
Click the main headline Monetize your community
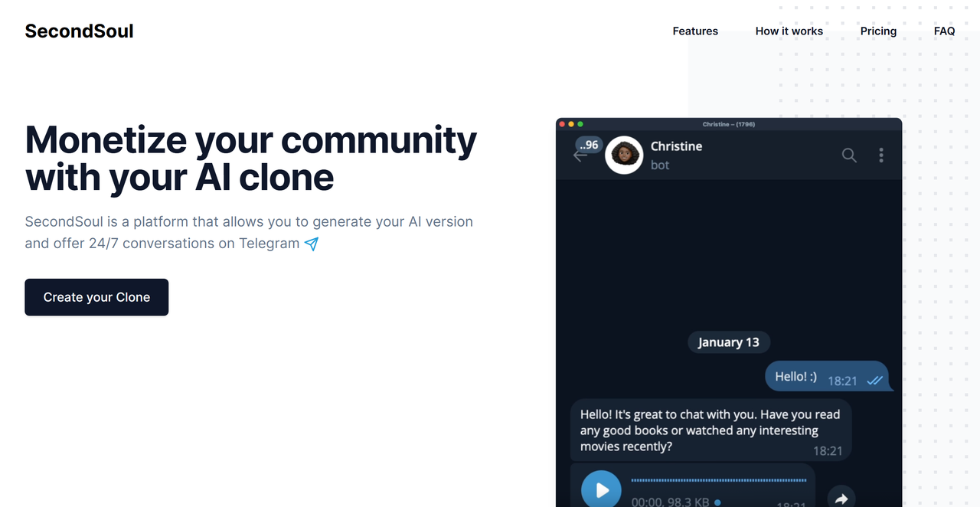coord(251,158)
